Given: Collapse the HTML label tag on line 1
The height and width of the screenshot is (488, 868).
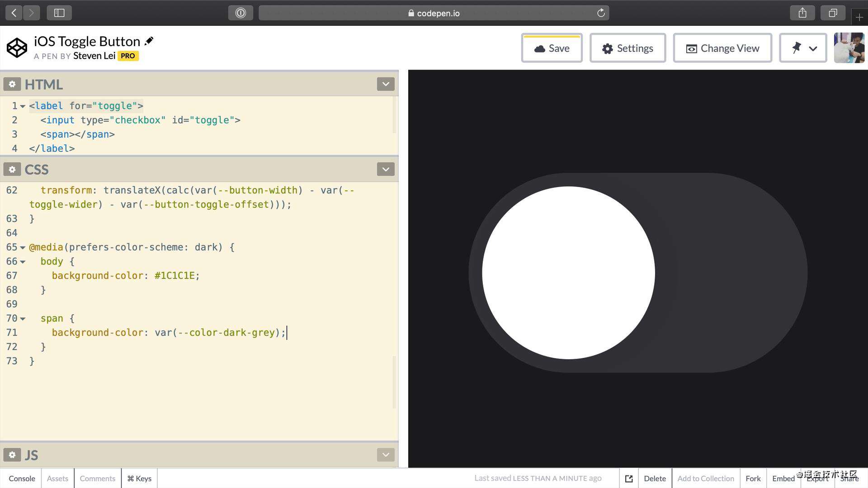Looking at the screenshot, I should pyautogui.click(x=23, y=106).
